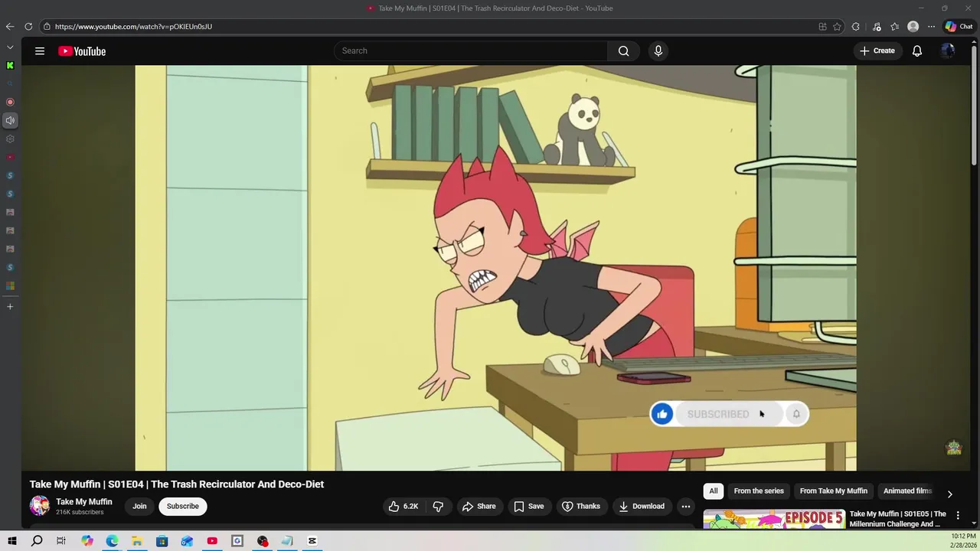980x551 pixels.
Task: Go to YouTube home via logo
Action: click(x=82, y=51)
